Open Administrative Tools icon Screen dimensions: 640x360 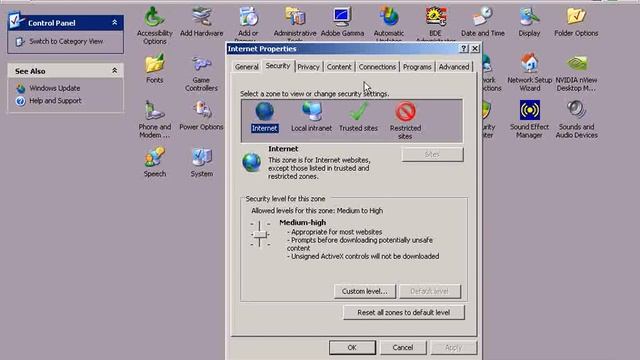click(x=295, y=24)
